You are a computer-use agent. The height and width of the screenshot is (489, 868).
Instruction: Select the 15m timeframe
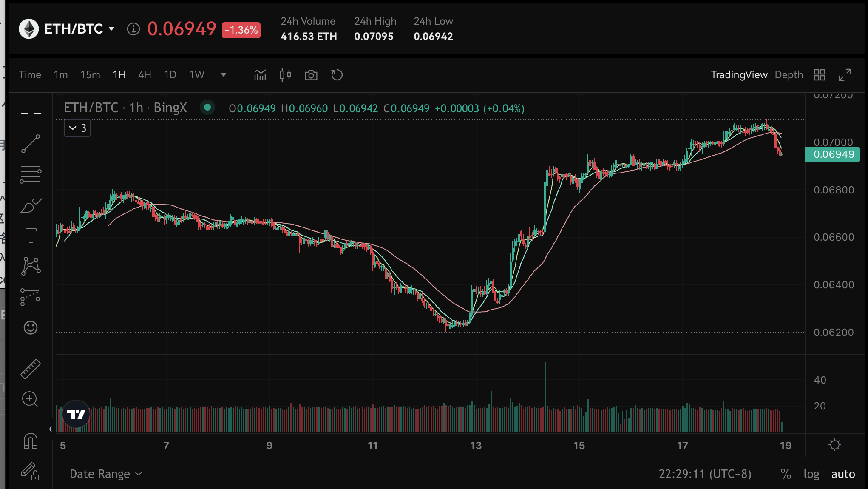(90, 75)
